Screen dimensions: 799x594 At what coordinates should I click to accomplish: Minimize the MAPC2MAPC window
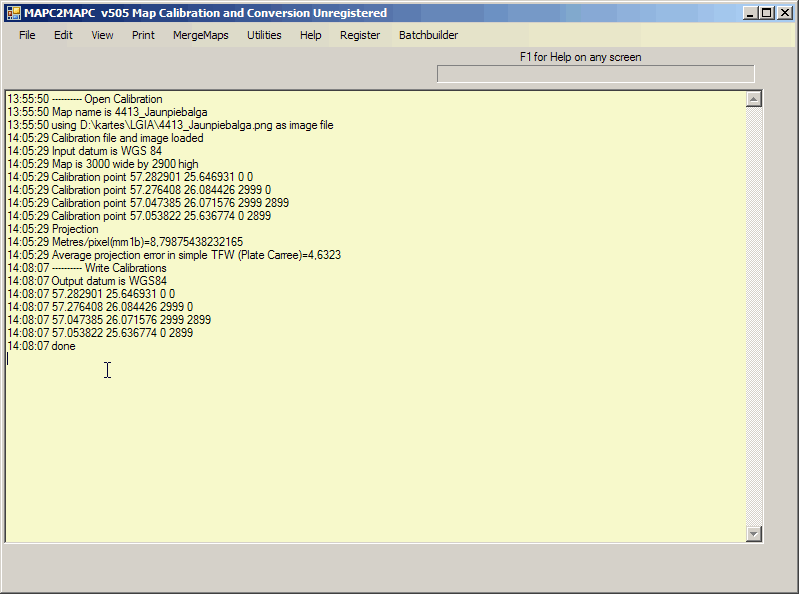(750, 13)
